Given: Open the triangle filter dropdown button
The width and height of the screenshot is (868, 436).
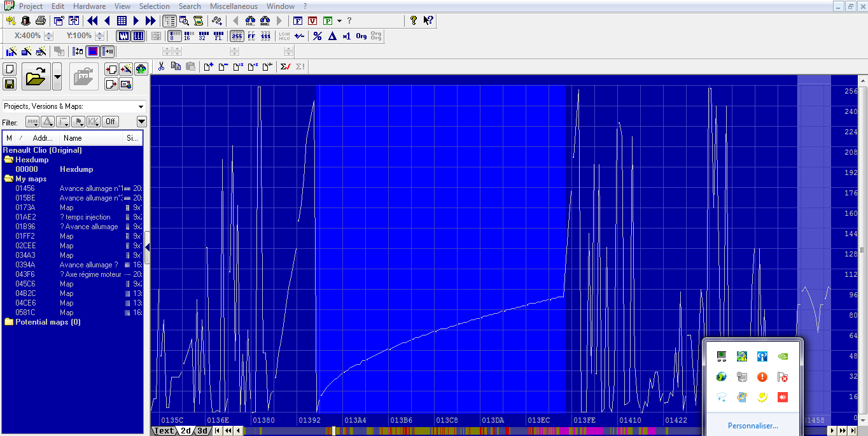Looking at the screenshot, I should [x=47, y=122].
